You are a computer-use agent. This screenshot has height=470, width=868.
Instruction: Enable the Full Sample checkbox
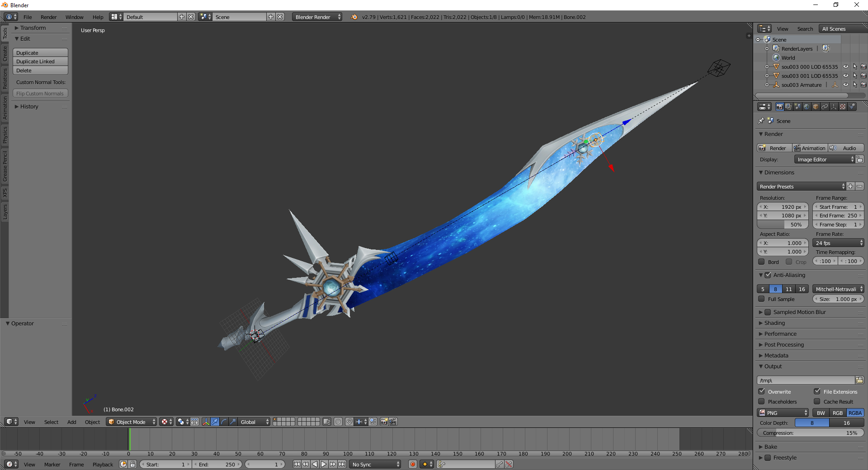point(761,299)
